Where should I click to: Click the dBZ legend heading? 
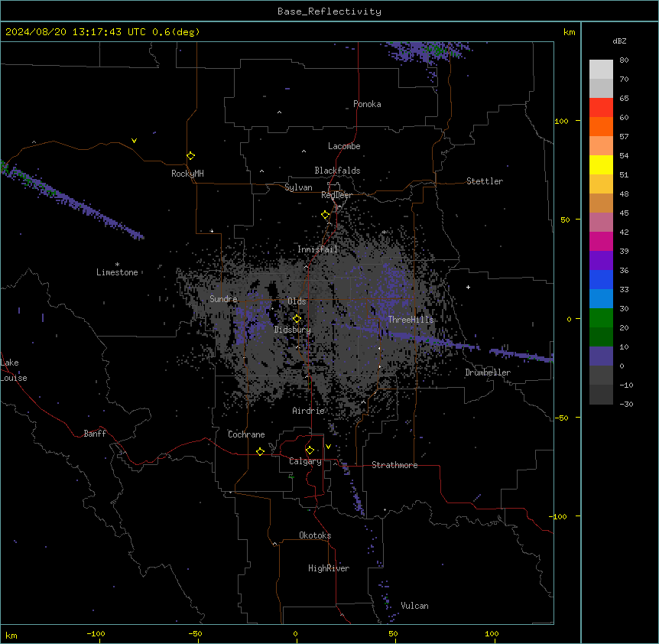(x=619, y=41)
